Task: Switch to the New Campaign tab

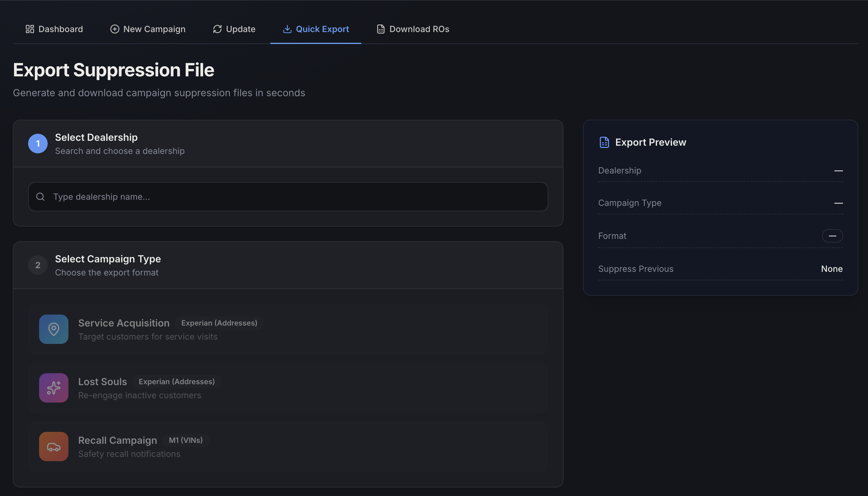Action: pos(148,29)
